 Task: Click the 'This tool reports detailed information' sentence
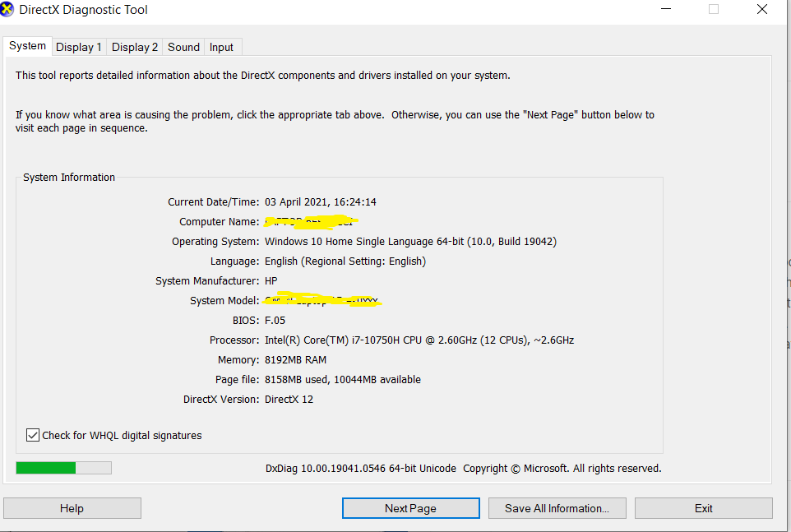tap(263, 76)
